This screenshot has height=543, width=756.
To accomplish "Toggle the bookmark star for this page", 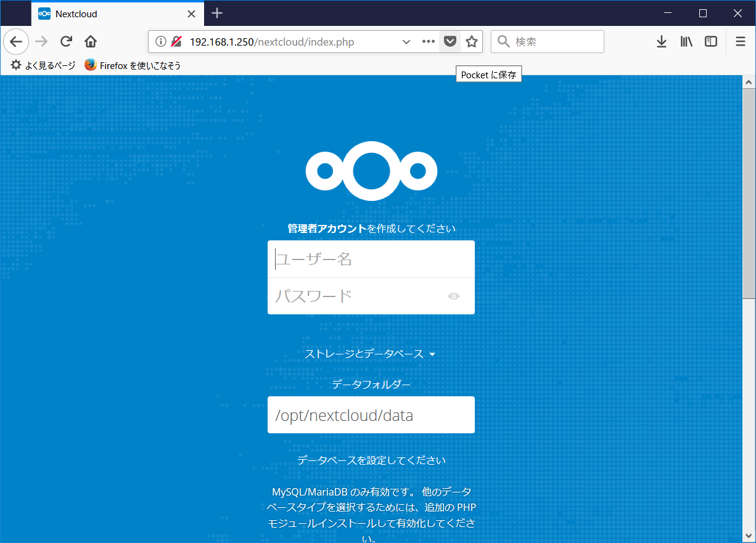I will [x=471, y=41].
